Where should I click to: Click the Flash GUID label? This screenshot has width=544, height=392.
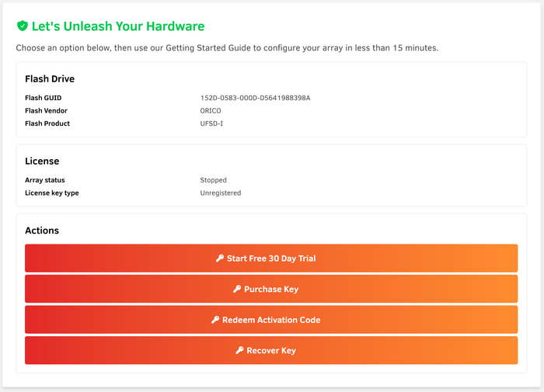tap(43, 98)
